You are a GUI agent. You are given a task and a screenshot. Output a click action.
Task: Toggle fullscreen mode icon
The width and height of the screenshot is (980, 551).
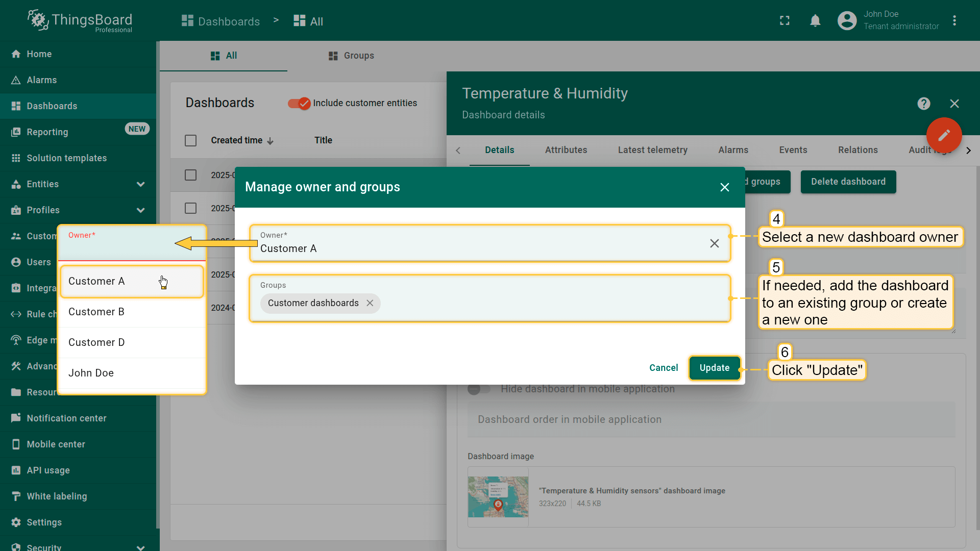click(x=785, y=21)
